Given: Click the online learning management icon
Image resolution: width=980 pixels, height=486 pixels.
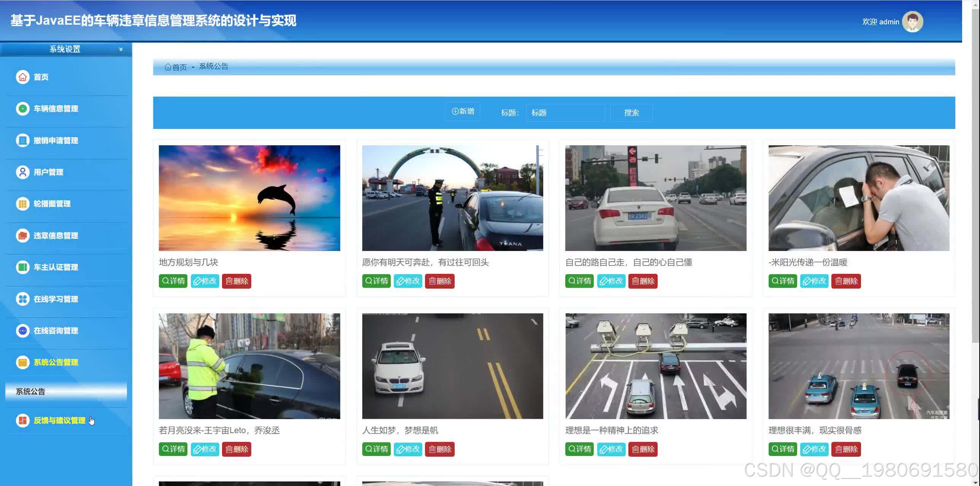Looking at the screenshot, I should pyautogui.click(x=22, y=299).
